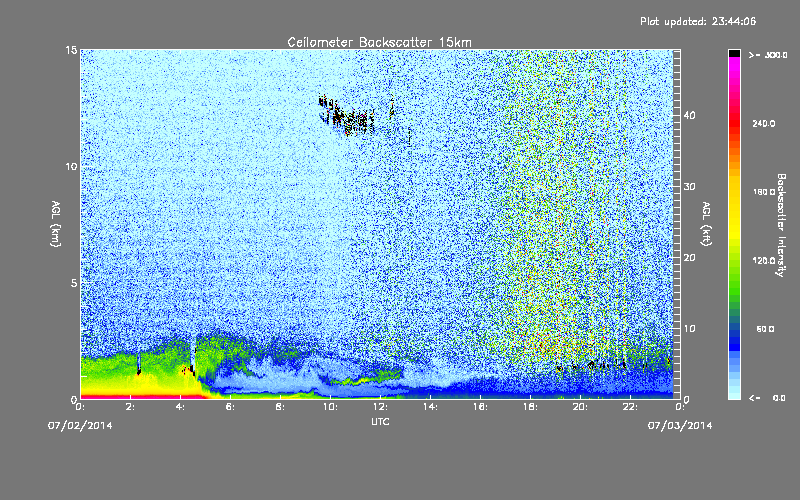Select the "Ceilometer Backscatter 15km" plot title
Screen dimensions: 800x500
[x=379, y=42]
